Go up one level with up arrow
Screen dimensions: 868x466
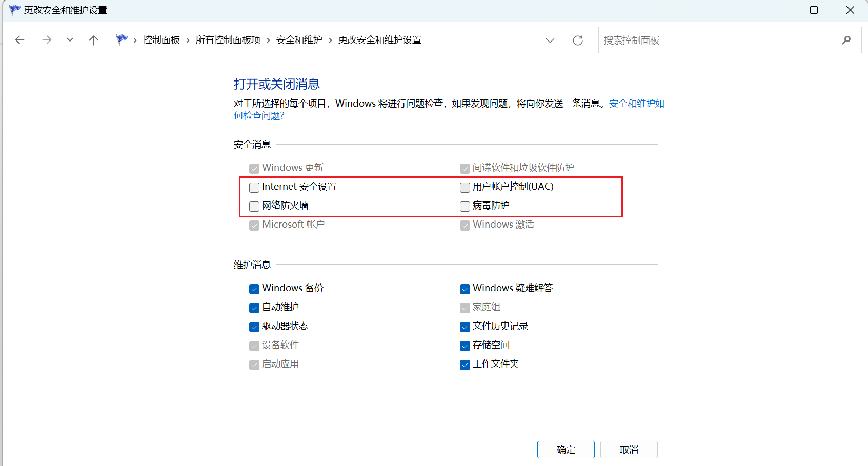(93, 40)
